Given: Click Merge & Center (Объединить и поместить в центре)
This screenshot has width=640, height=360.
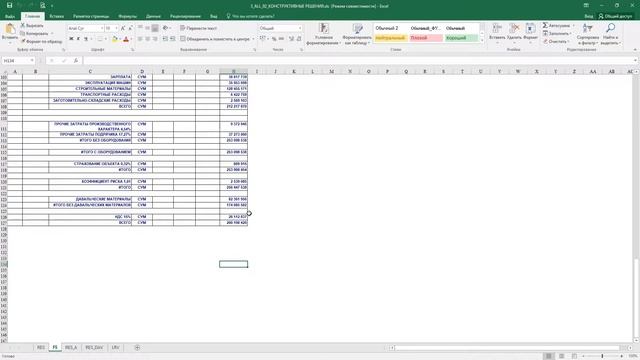Looking at the screenshot, I should point(215,39).
